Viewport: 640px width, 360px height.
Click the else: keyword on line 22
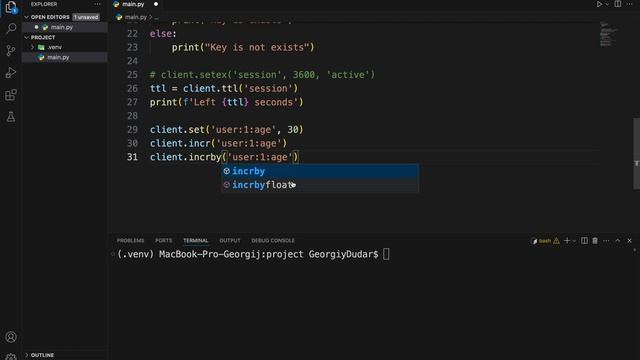(x=163, y=33)
